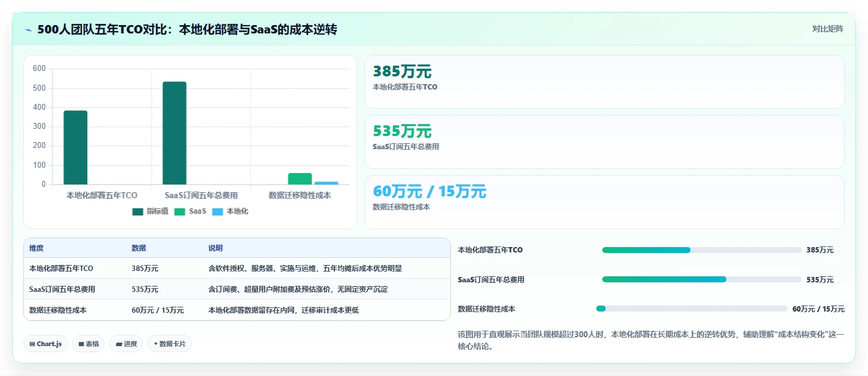Click the 进度 tag chip

[126, 344]
